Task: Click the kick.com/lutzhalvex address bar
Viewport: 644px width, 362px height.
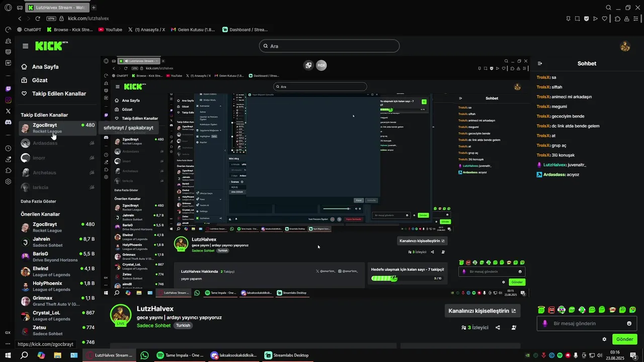Action: pyautogui.click(x=89, y=19)
